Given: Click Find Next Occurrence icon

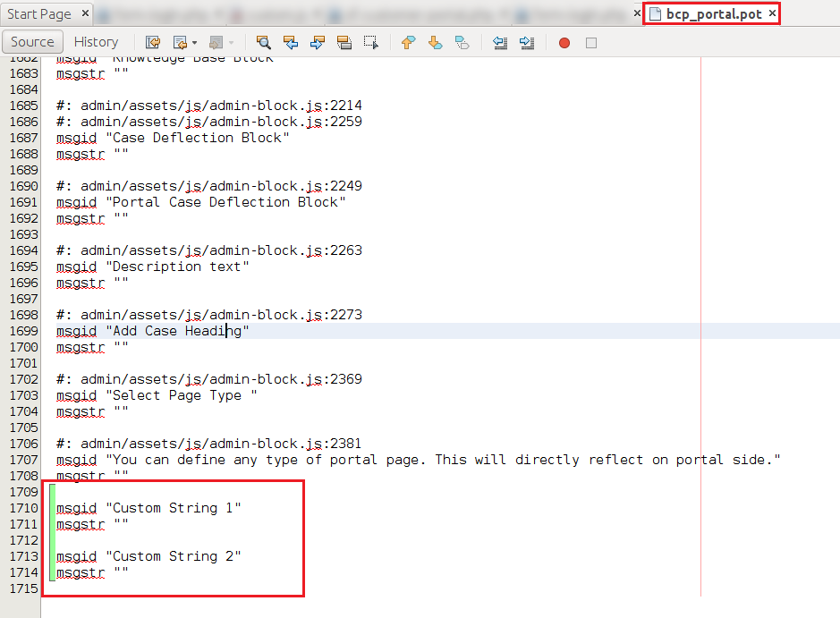Looking at the screenshot, I should point(317,42).
